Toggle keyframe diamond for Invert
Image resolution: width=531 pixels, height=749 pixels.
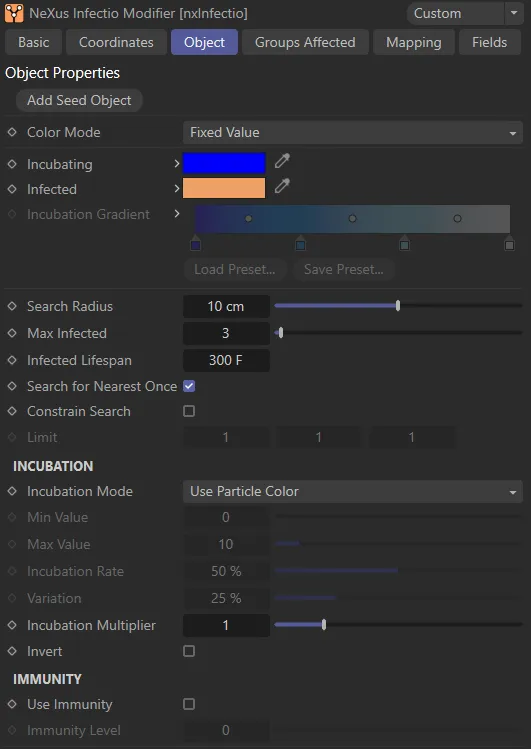point(12,651)
